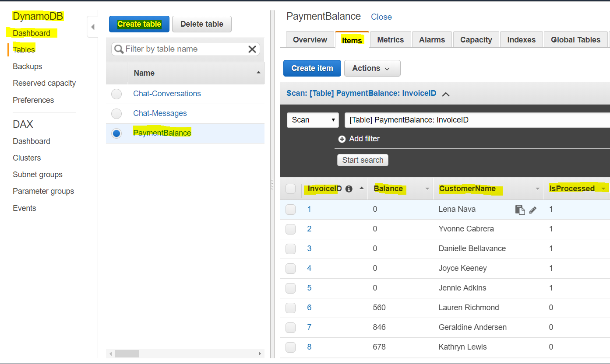This screenshot has width=610, height=364.
Task: Sort by InvoiceID ascending arrow
Action: [x=362, y=188]
